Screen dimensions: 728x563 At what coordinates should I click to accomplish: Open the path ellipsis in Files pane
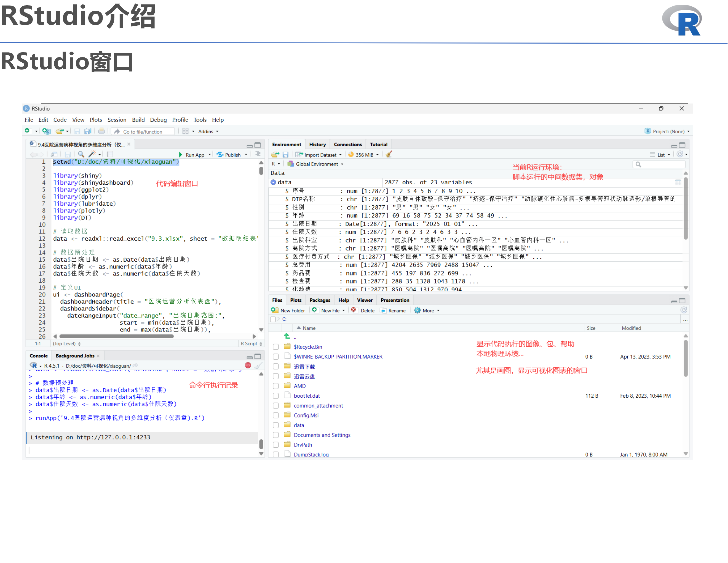click(685, 320)
